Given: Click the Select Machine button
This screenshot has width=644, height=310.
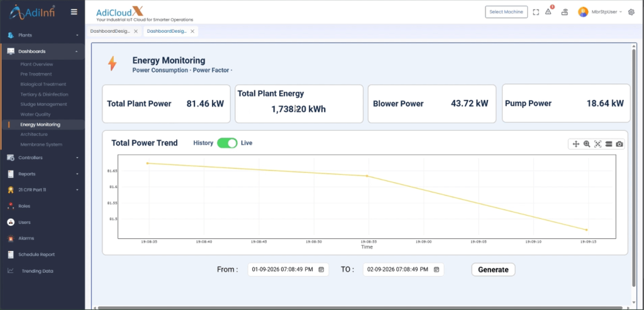Looking at the screenshot, I should 506,12.
